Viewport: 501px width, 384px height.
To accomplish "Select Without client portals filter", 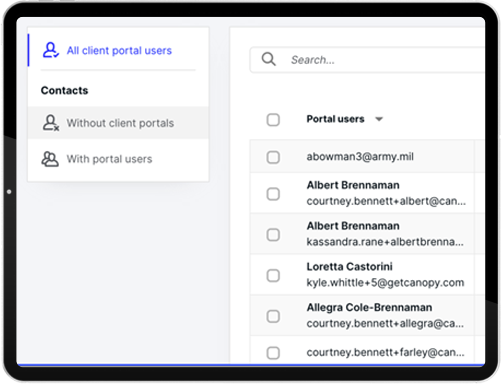I will click(118, 123).
